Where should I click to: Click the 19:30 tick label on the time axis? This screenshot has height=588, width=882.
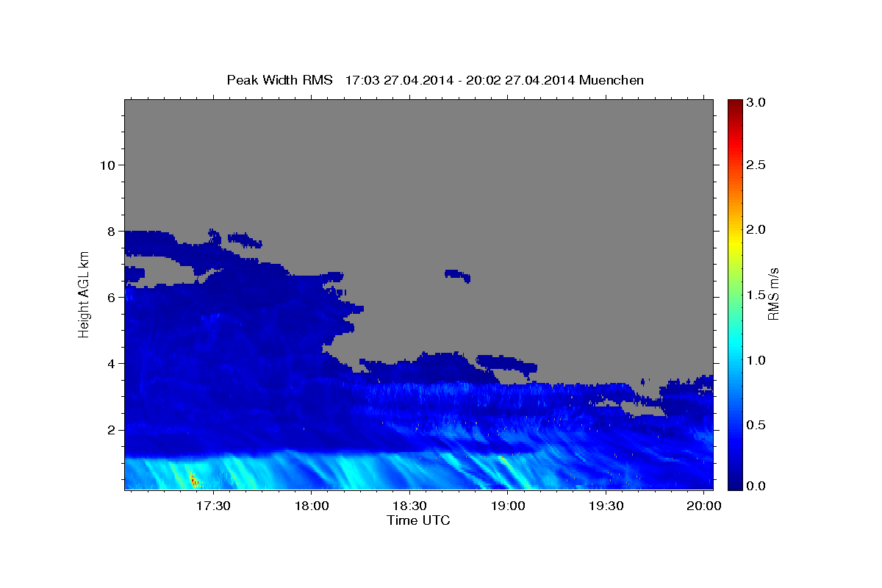[x=606, y=507]
